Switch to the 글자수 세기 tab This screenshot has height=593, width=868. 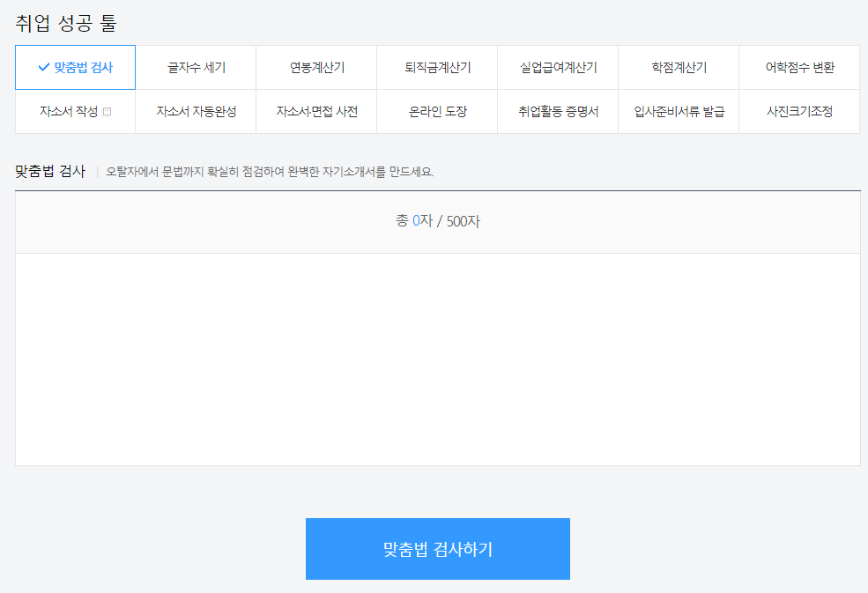tap(196, 66)
